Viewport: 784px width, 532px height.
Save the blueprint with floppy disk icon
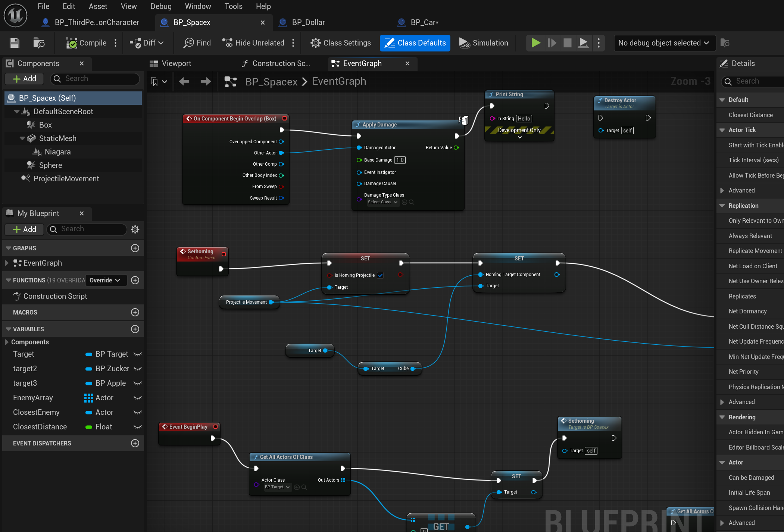tap(15, 43)
